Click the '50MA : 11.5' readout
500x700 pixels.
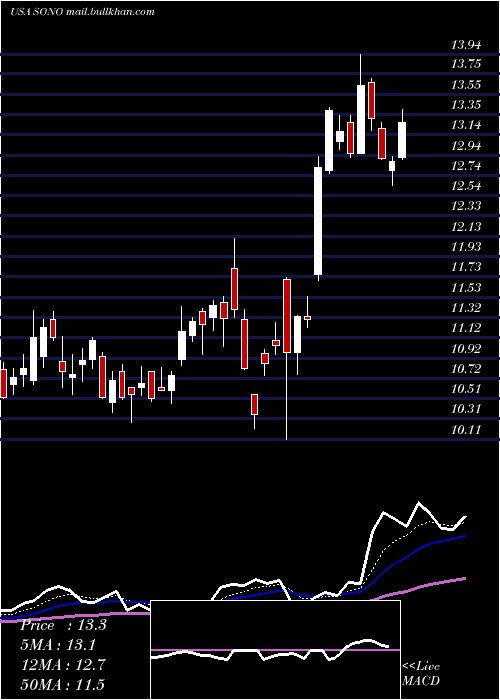point(63,684)
